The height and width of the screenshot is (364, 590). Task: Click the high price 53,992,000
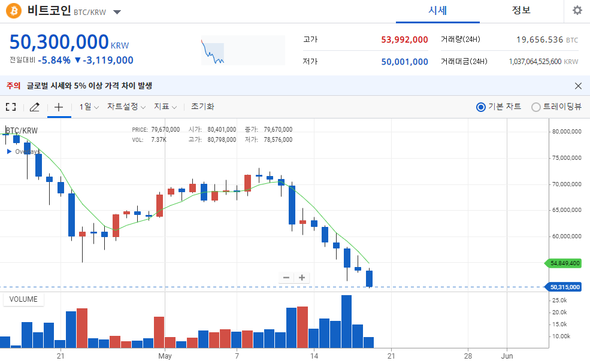[x=404, y=40]
